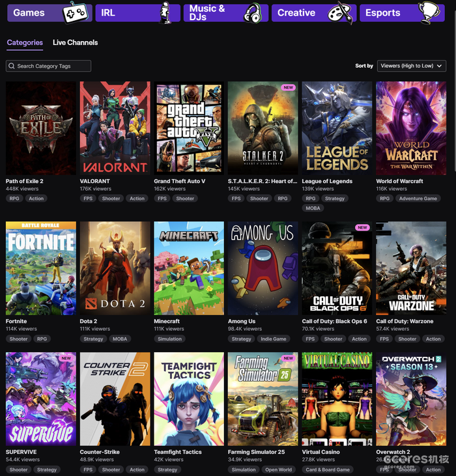
Task: Open the Warzone cover art
Action: pos(411,268)
